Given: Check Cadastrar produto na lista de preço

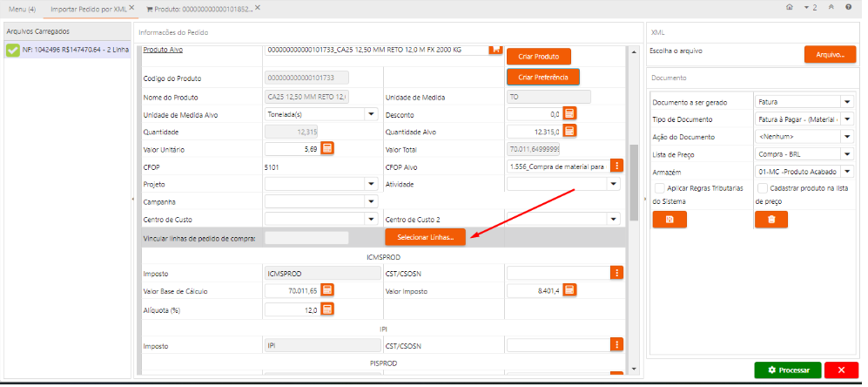Looking at the screenshot, I should point(762,188).
